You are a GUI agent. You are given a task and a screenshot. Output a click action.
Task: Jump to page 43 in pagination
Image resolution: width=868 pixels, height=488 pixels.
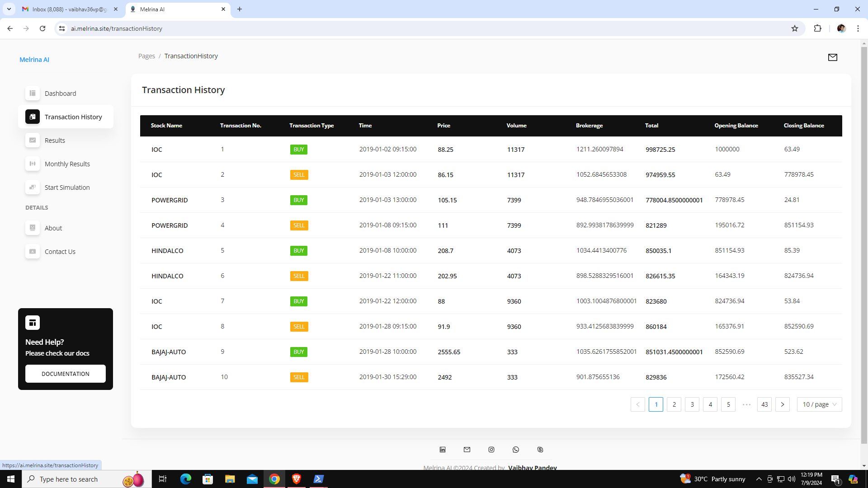(x=764, y=404)
